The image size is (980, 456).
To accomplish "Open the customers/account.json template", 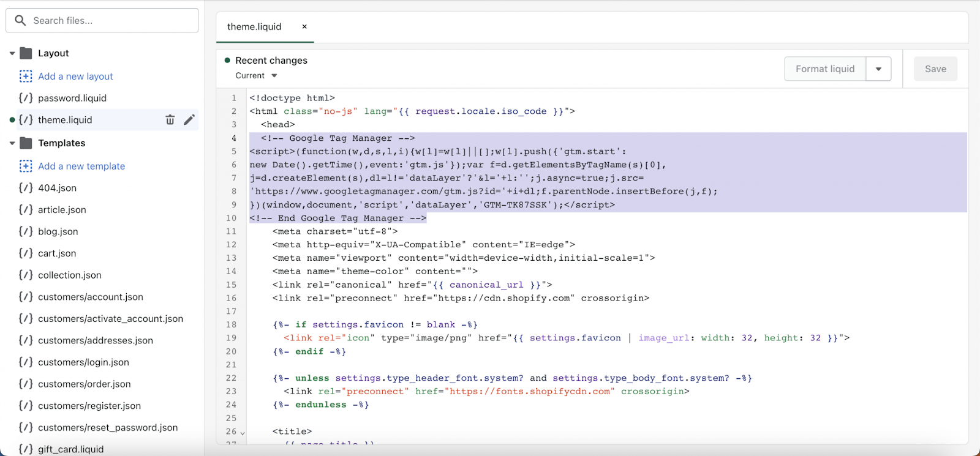I will pos(91,297).
